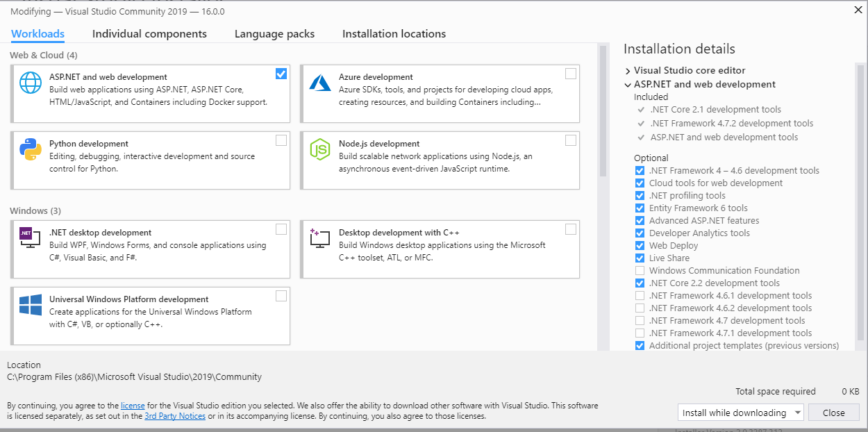Open the license link
The height and width of the screenshot is (432, 868).
click(x=132, y=405)
